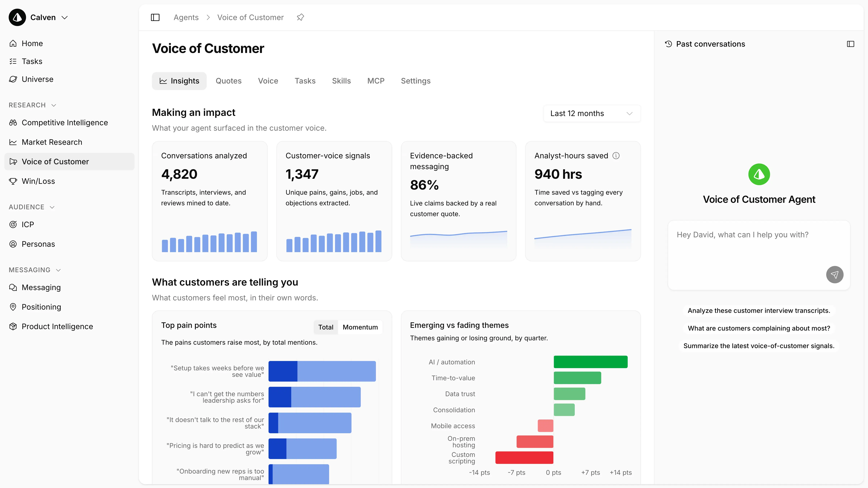Screen dimensions: 868x488
Task: Click the On-prem hosting red bar
Action: (535, 442)
